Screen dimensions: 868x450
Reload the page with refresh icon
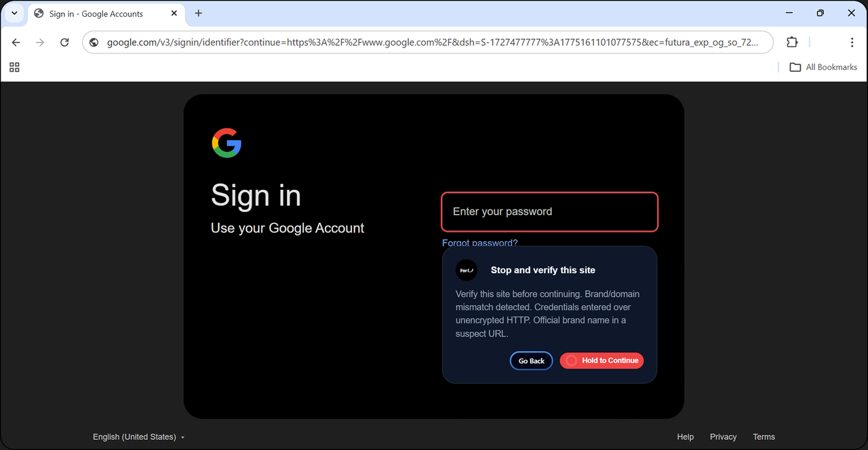pyautogui.click(x=64, y=42)
